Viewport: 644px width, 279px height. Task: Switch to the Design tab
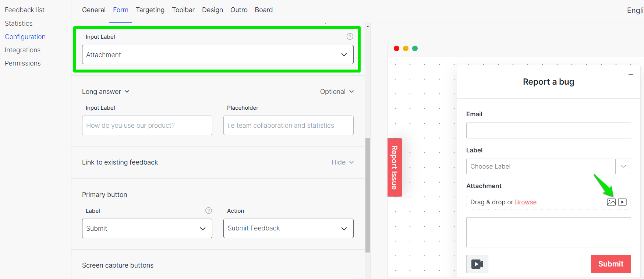[x=212, y=10]
